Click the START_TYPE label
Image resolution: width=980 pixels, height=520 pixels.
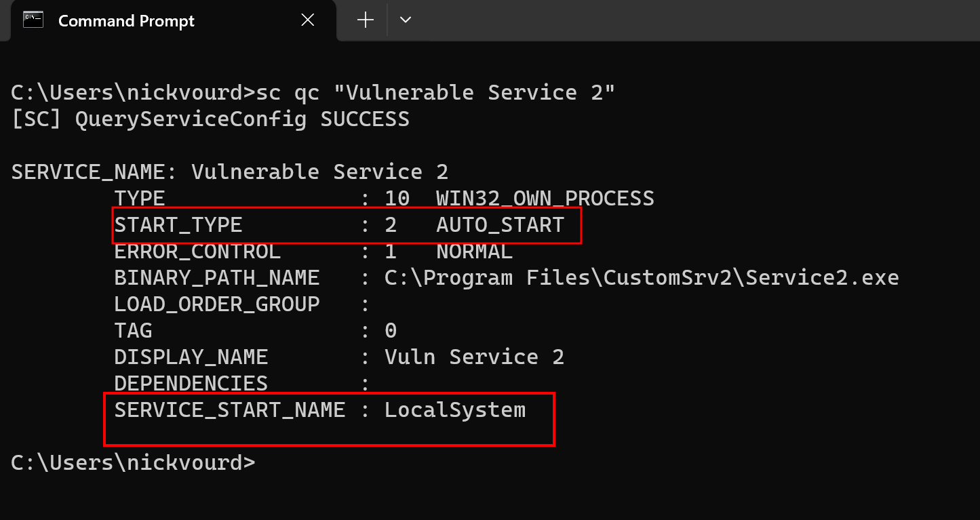click(178, 225)
